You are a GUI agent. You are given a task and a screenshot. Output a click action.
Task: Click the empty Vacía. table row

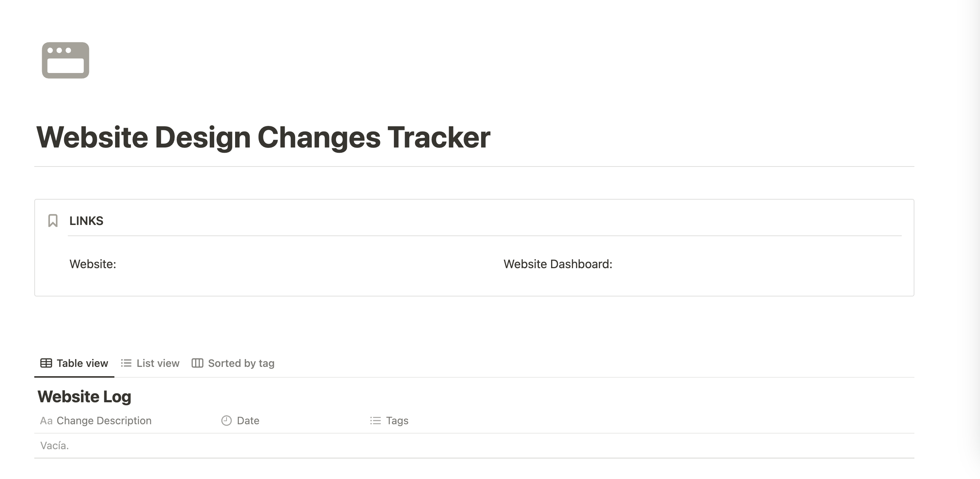tap(55, 445)
